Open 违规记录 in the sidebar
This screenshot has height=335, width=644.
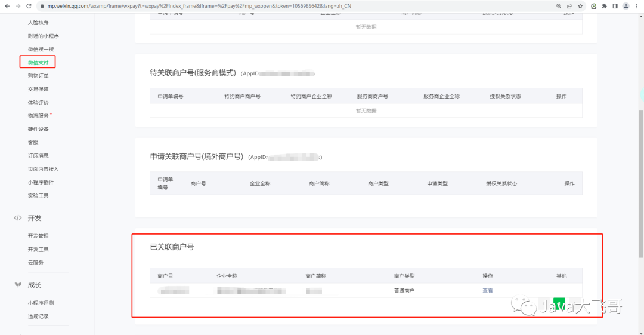pos(38,316)
